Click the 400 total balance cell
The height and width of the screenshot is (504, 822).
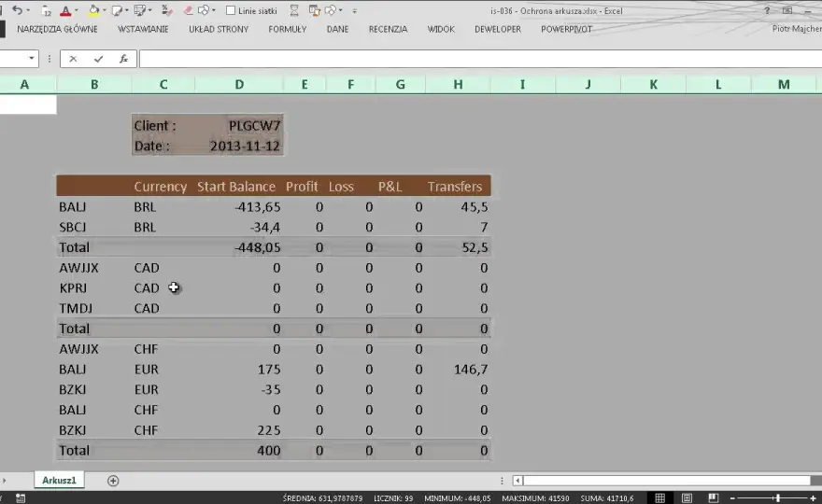click(239, 450)
